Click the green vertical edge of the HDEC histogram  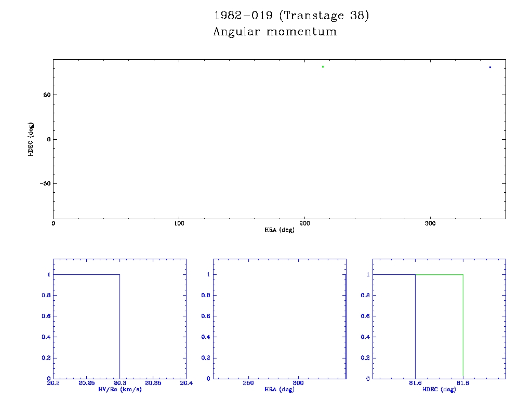click(463, 327)
